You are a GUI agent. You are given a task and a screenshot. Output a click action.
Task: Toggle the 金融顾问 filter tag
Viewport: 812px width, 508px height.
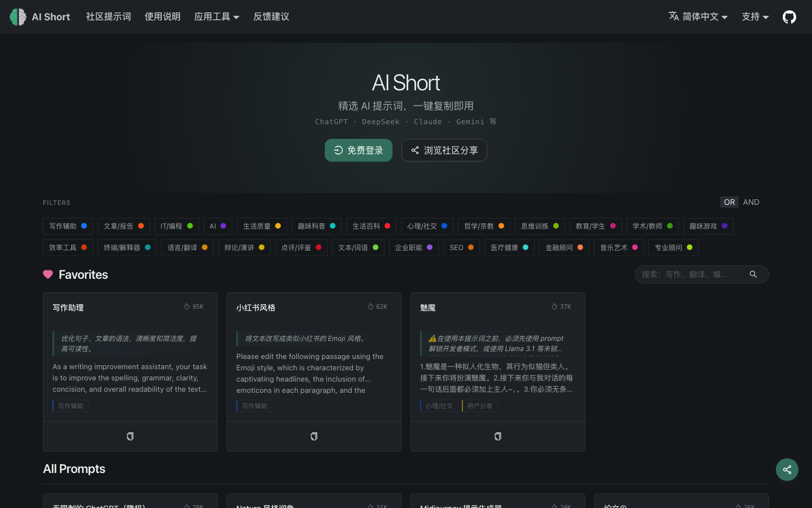click(x=564, y=248)
